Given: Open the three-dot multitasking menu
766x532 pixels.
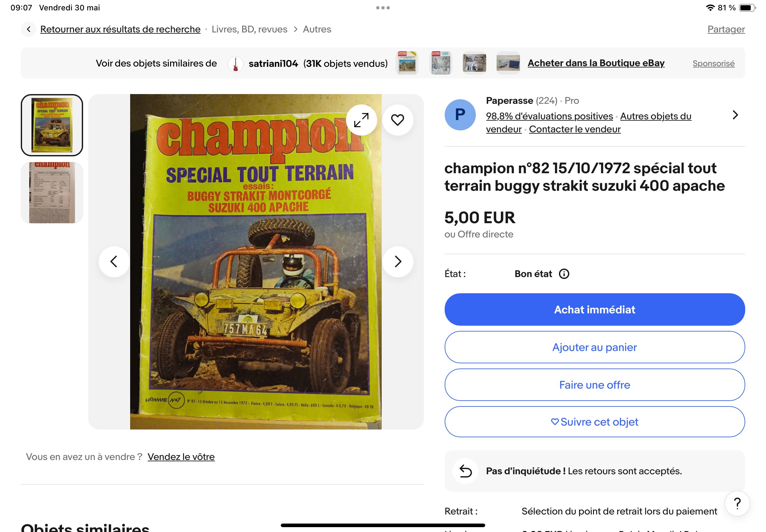Looking at the screenshot, I should [x=383, y=8].
